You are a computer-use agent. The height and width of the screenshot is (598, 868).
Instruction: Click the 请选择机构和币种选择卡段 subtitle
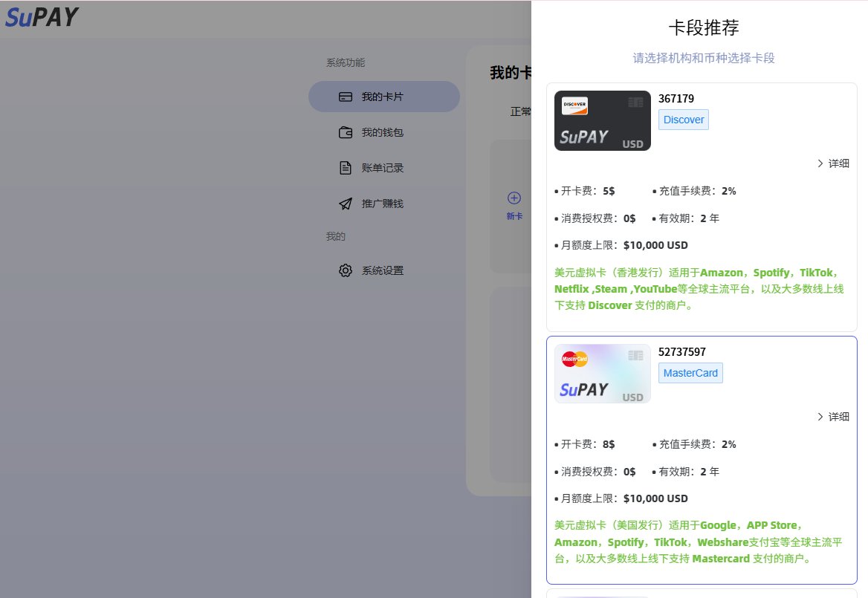coord(704,58)
